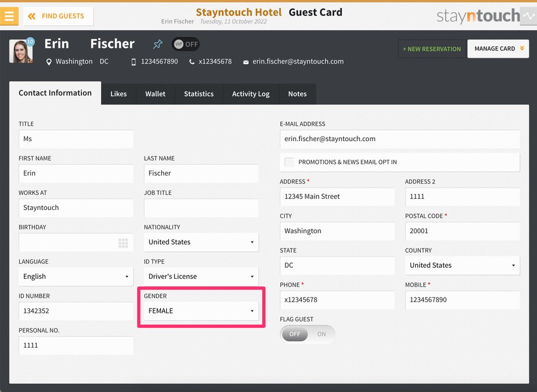
Task: Click header email erin.fischer@stayntouch.com
Action: point(298,62)
